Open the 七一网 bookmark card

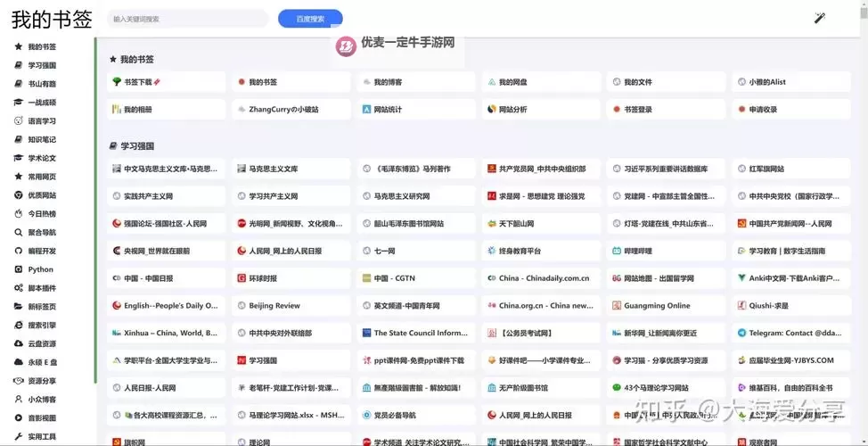(416, 251)
